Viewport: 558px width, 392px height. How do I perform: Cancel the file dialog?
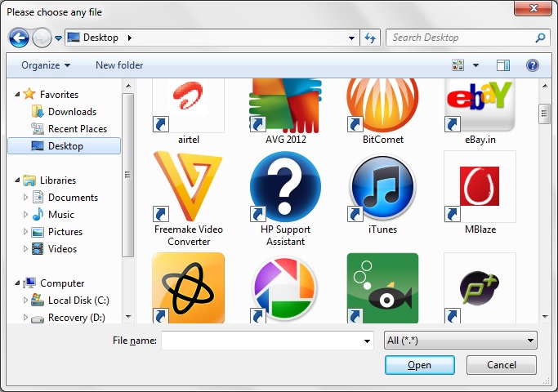501,365
